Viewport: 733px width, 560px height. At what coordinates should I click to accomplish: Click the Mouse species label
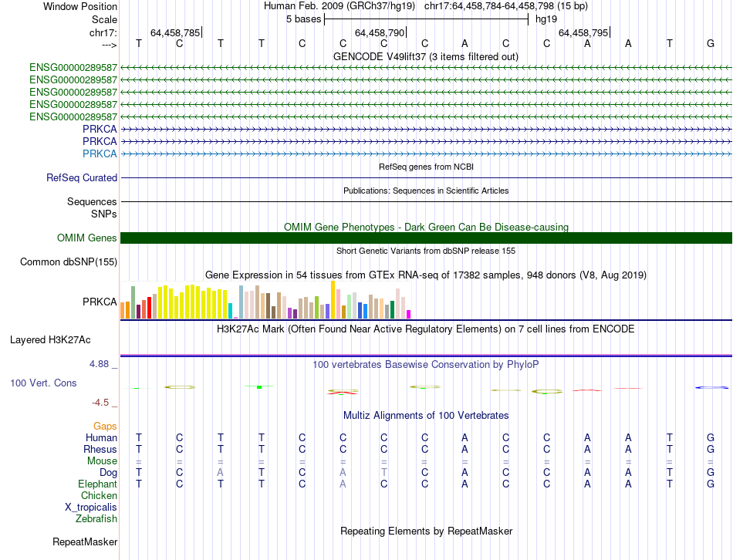[x=102, y=461]
